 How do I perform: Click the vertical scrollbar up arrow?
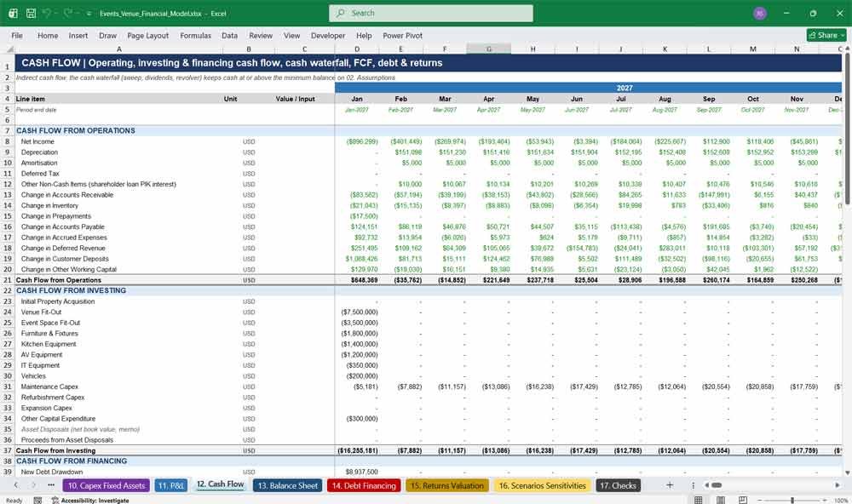[x=847, y=49]
